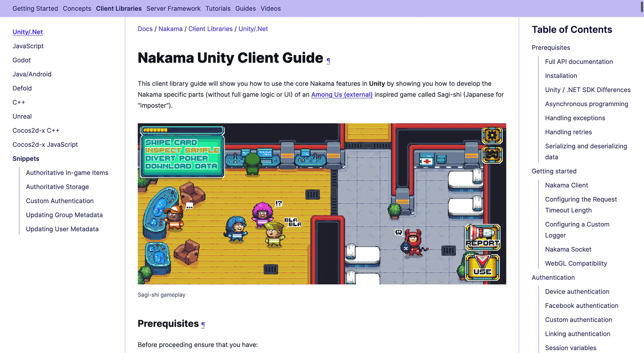Go to the Server Framework section
This screenshot has height=353, width=644.
pyautogui.click(x=173, y=8)
